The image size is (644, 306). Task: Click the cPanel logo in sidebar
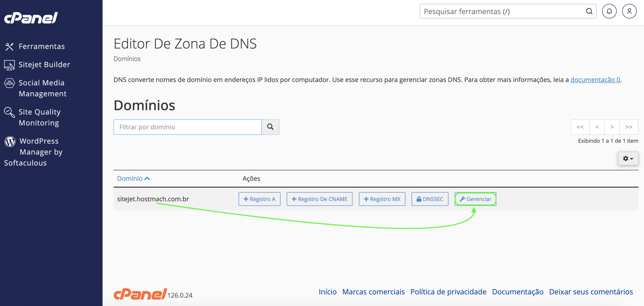pyautogui.click(x=31, y=18)
